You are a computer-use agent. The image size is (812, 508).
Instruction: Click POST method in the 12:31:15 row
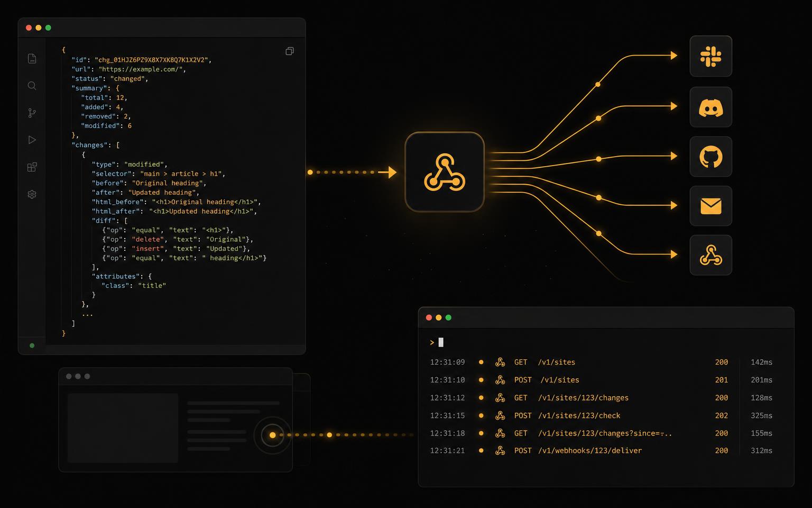pos(523,415)
